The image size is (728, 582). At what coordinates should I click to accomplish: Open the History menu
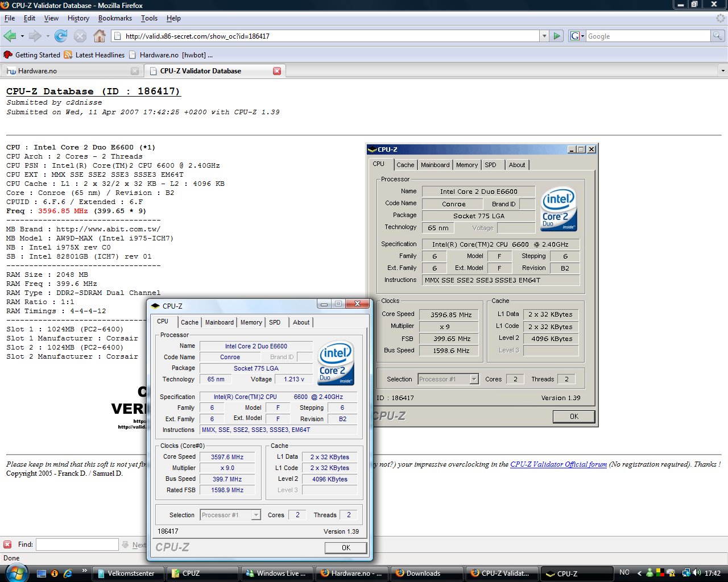78,18
